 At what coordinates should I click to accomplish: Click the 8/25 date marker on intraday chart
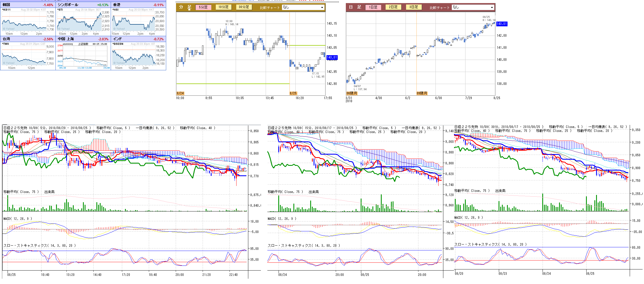(x=293, y=93)
